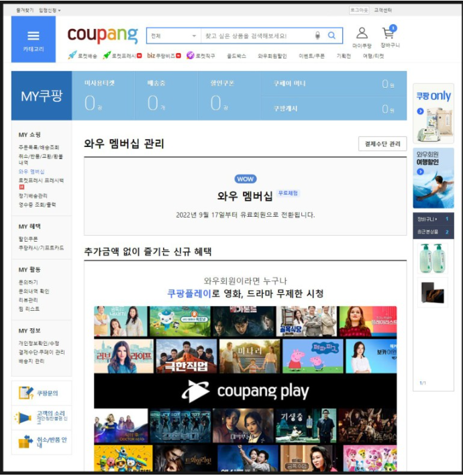Open 할인쿠폰 under MY 혜택
Screen dimensions: 463x476
(x=28, y=239)
